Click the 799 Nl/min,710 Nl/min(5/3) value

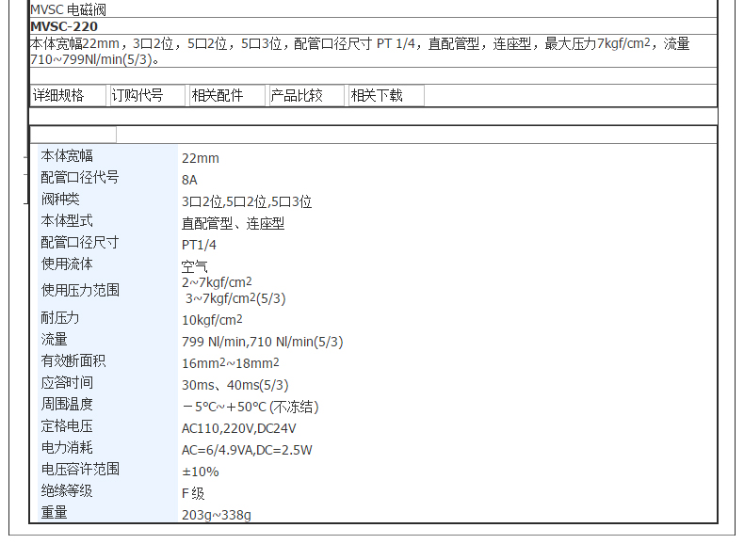click(263, 342)
